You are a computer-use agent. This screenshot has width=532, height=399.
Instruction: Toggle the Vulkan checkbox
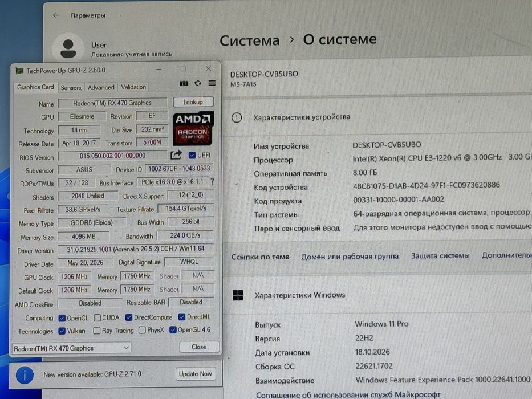pos(62,331)
